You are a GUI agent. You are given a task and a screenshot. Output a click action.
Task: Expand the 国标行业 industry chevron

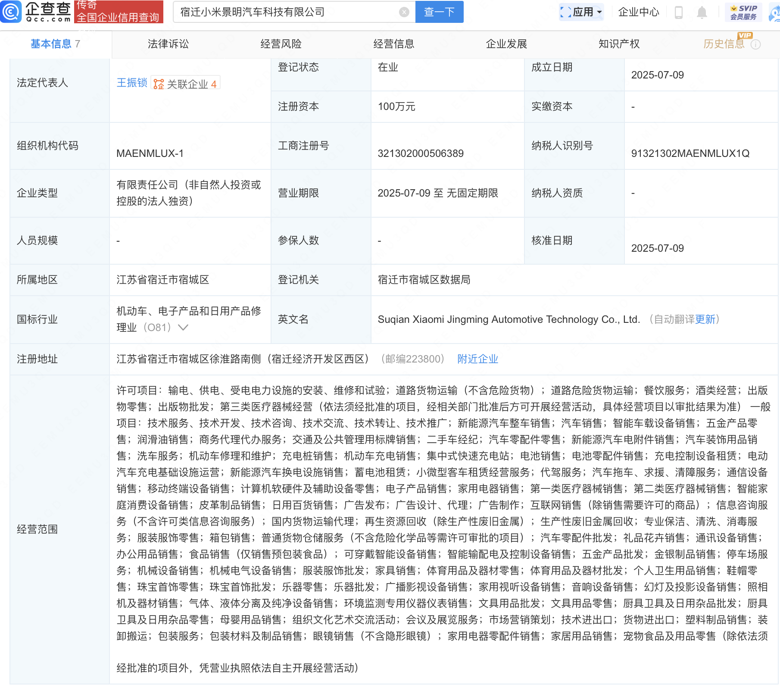183,328
